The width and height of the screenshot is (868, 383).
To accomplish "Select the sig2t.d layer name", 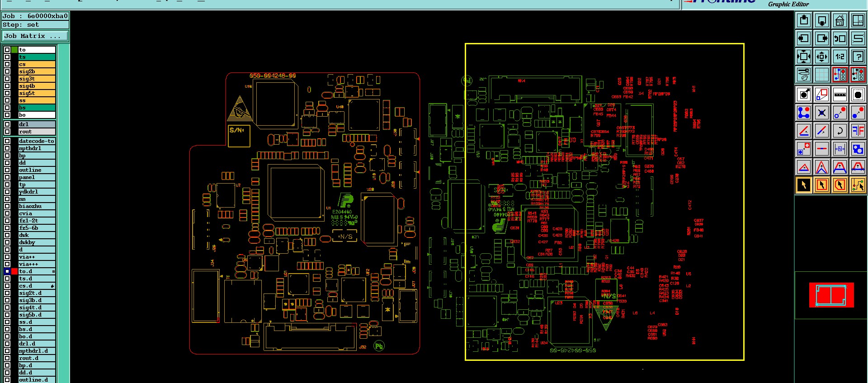I will coord(37,293).
